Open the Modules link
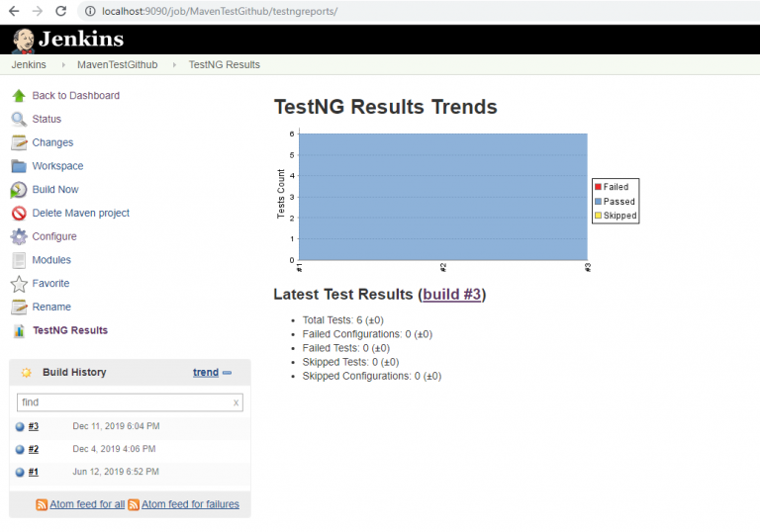 (51, 260)
